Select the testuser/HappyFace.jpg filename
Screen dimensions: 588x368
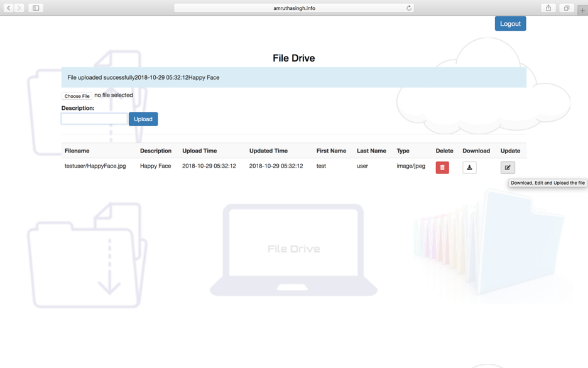point(94,166)
